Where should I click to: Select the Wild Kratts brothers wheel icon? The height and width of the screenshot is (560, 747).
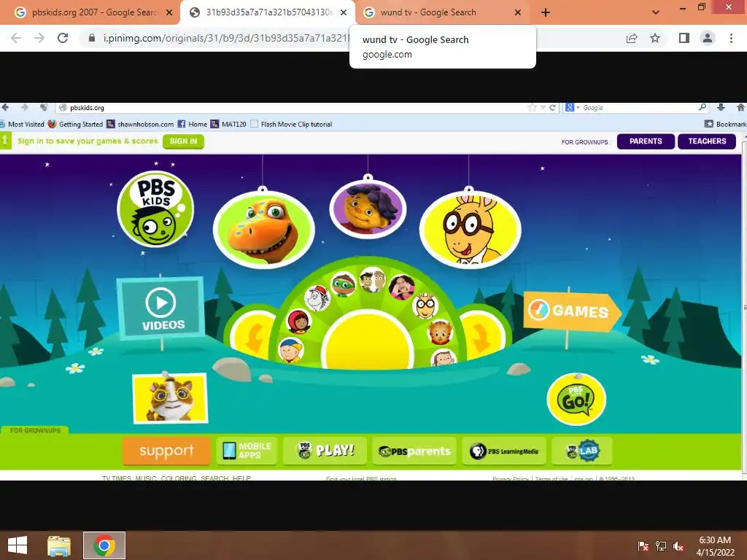373,280
